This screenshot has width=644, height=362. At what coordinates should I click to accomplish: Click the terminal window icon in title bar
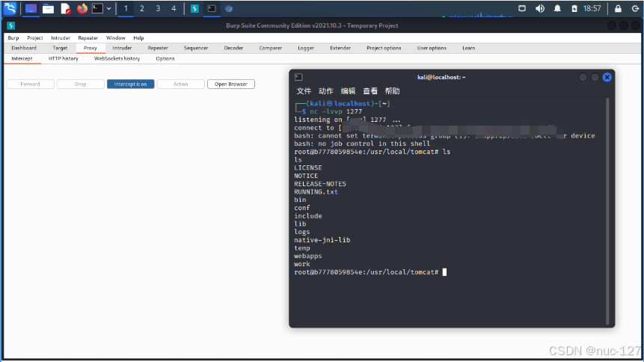pos(298,77)
